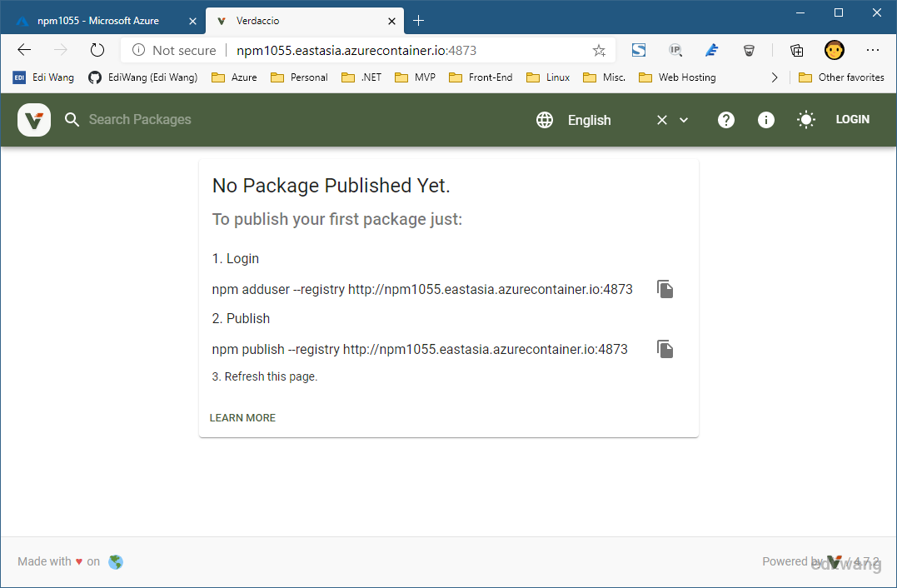Click the globe language icon
Screen dimensions: 897x588
pos(545,120)
